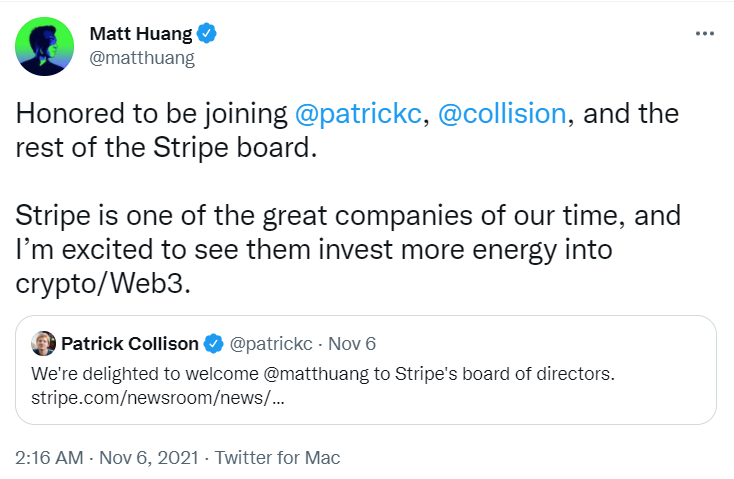Click the quoted text 'We're delighted to welcome'
The image size is (734, 479).
pyautogui.click(x=145, y=374)
